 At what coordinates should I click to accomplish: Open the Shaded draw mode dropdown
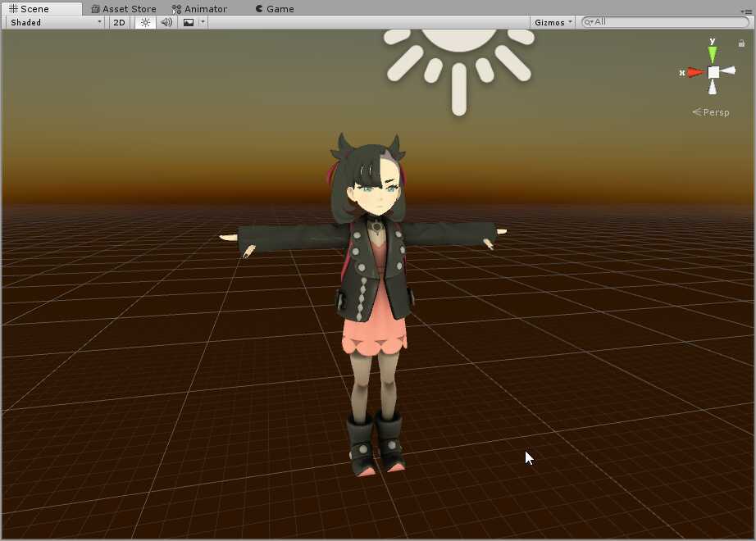pos(55,22)
